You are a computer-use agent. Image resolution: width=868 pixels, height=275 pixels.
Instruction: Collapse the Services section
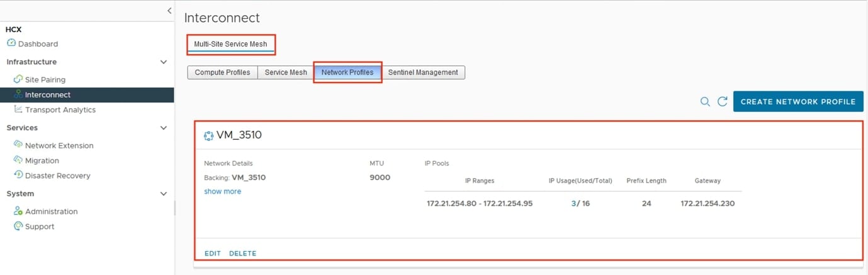164,128
